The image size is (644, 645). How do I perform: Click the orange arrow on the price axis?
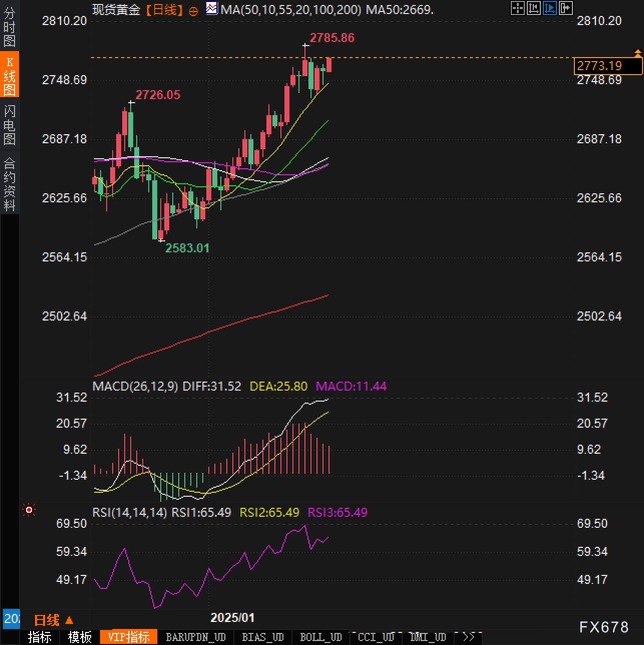click(637, 53)
